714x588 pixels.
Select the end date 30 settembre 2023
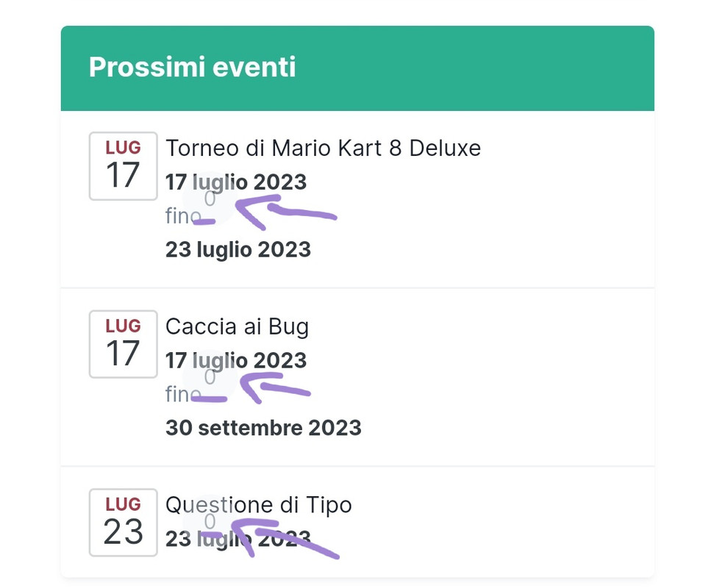263,428
